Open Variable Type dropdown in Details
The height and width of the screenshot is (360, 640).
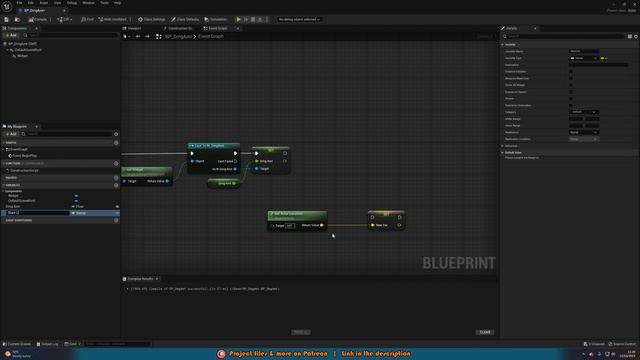pyautogui.click(x=584, y=58)
